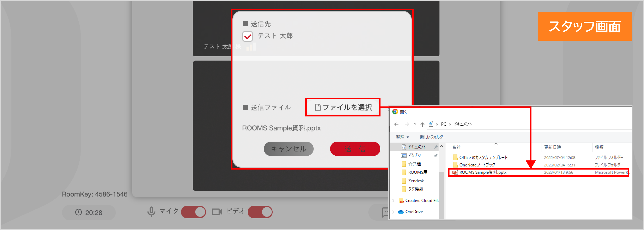644x230 pixels.
Task: Toggle the マイク switch off
Action: pos(194,212)
